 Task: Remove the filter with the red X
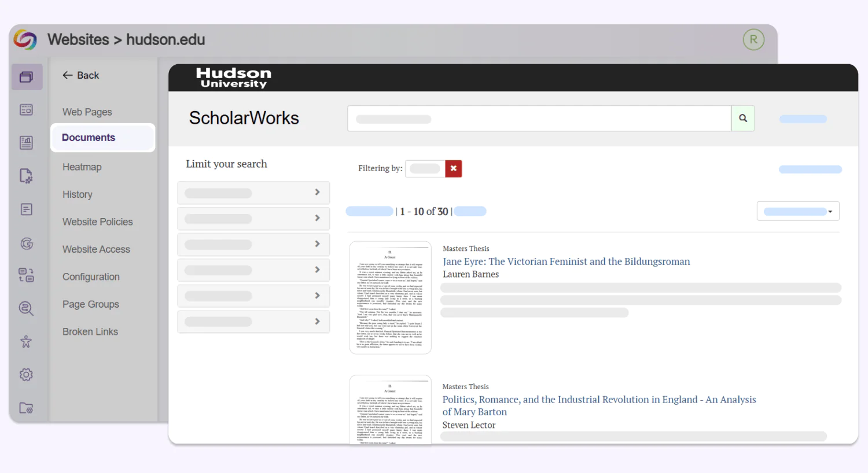[454, 168]
